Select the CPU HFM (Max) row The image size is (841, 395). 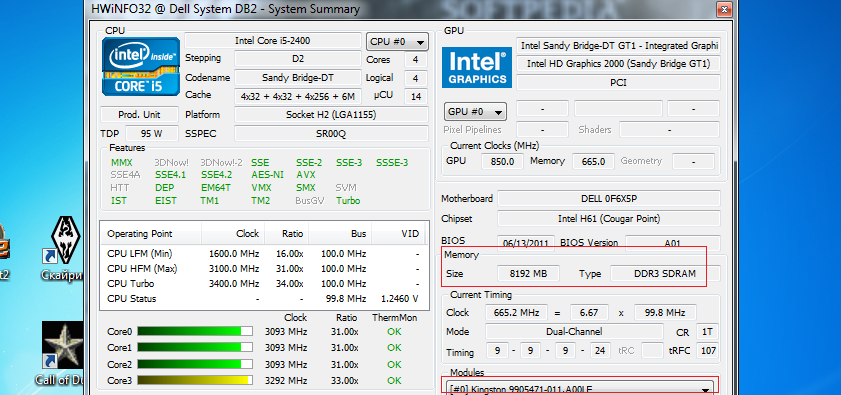coord(263,268)
